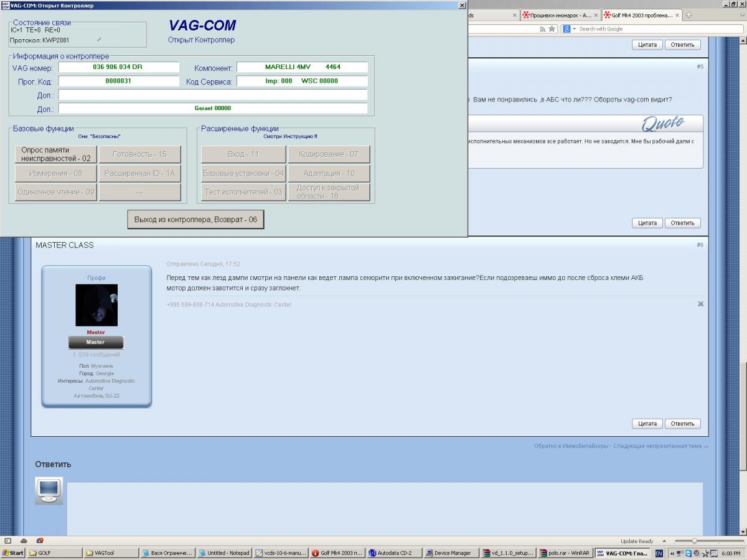Screen dimensions: 747x560
Task: Click the Кодирование - 07 button
Action: click(x=329, y=154)
